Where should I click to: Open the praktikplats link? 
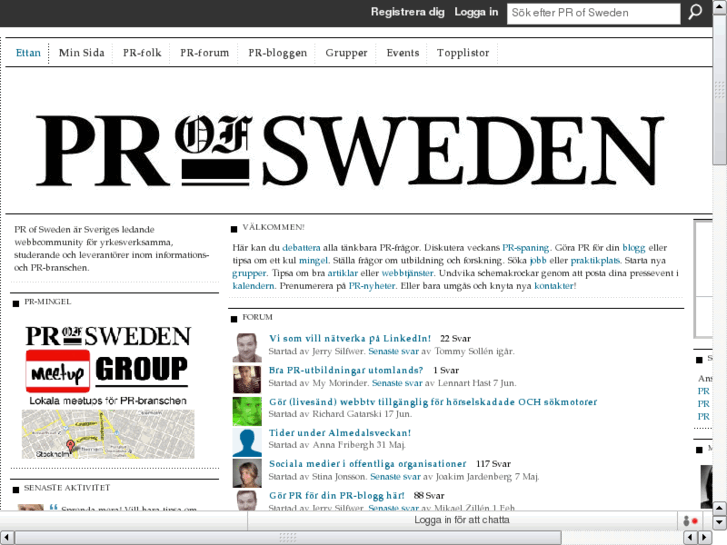pyautogui.click(x=595, y=260)
